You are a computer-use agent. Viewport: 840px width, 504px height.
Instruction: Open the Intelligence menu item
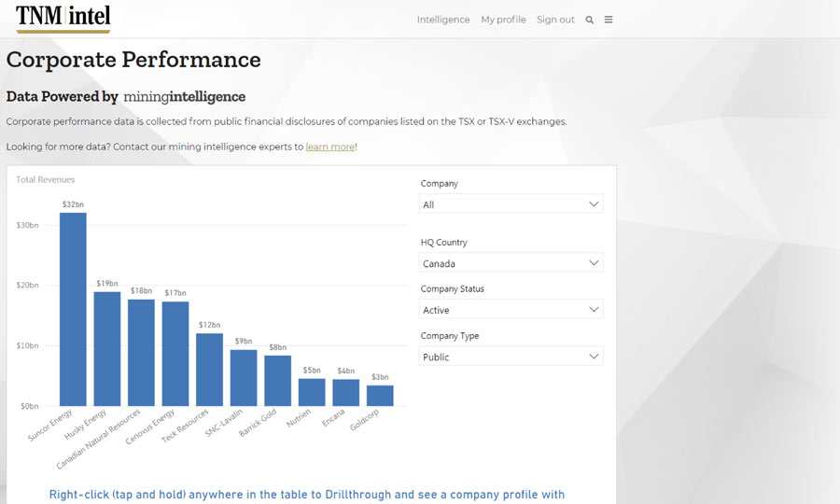443,20
